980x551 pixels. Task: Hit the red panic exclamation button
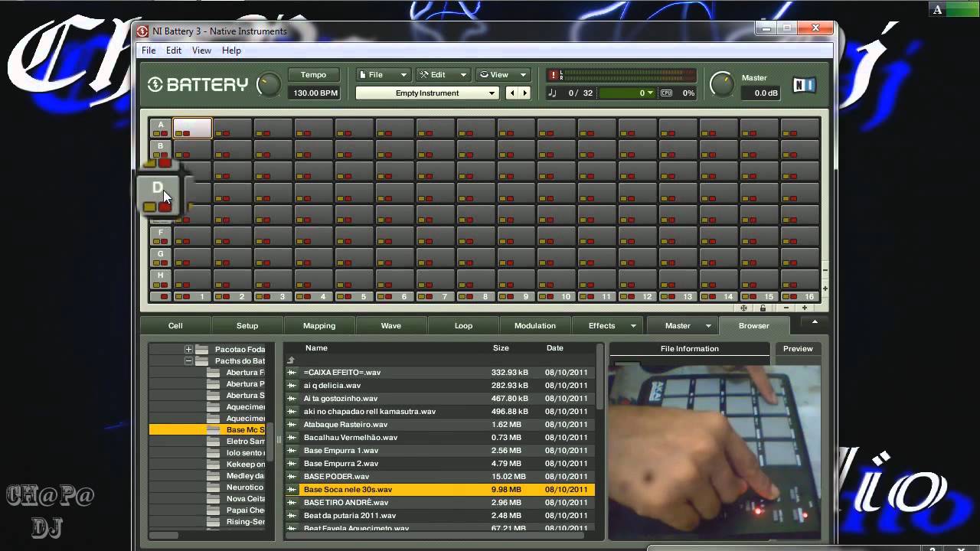pos(553,75)
